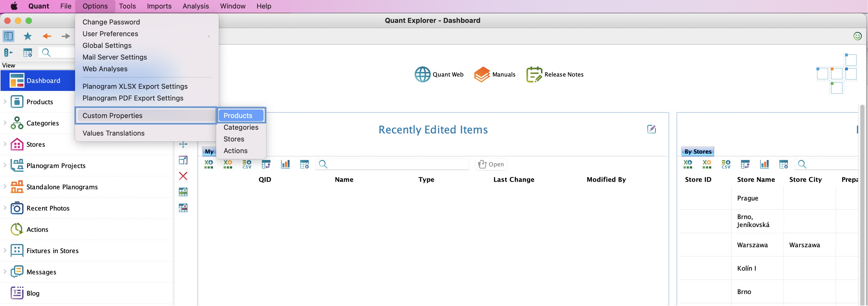
Task: Expand the Planogram Projects tree node
Action: click(5, 165)
